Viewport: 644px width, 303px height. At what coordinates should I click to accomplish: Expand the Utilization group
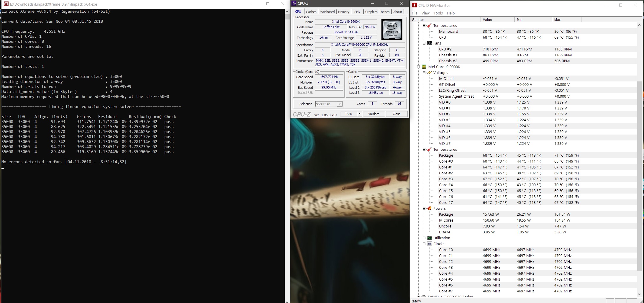(424, 238)
